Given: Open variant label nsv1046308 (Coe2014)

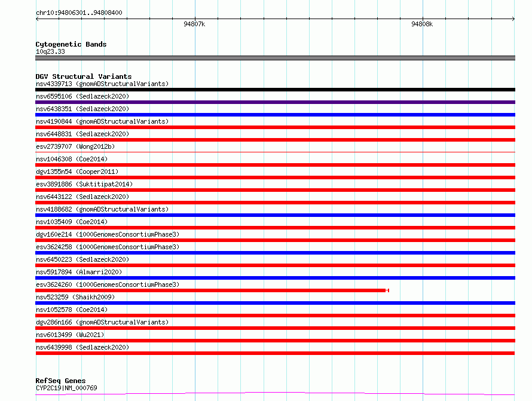Looking at the screenshot, I should click(x=72, y=159).
